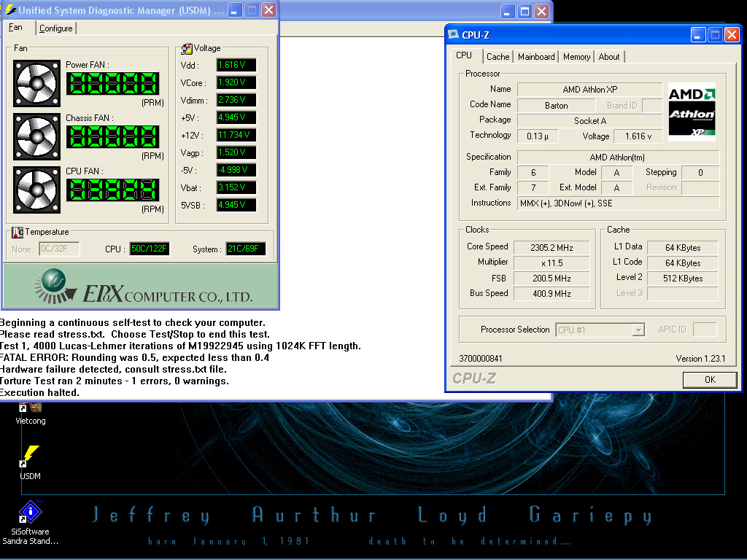The image size is (747, 560).
Task: Open the Configure tab in USDM
Action: point(55,28)
